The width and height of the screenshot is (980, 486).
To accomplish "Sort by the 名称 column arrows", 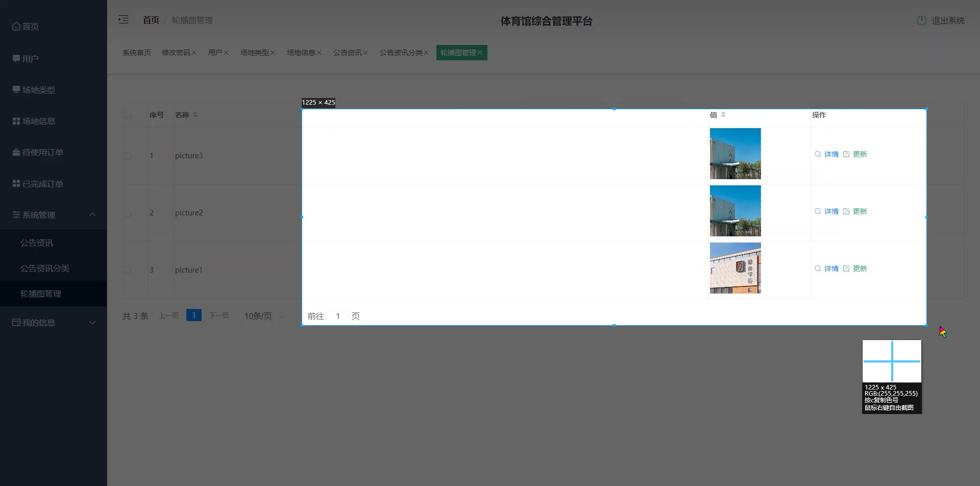I will (195, 114).
